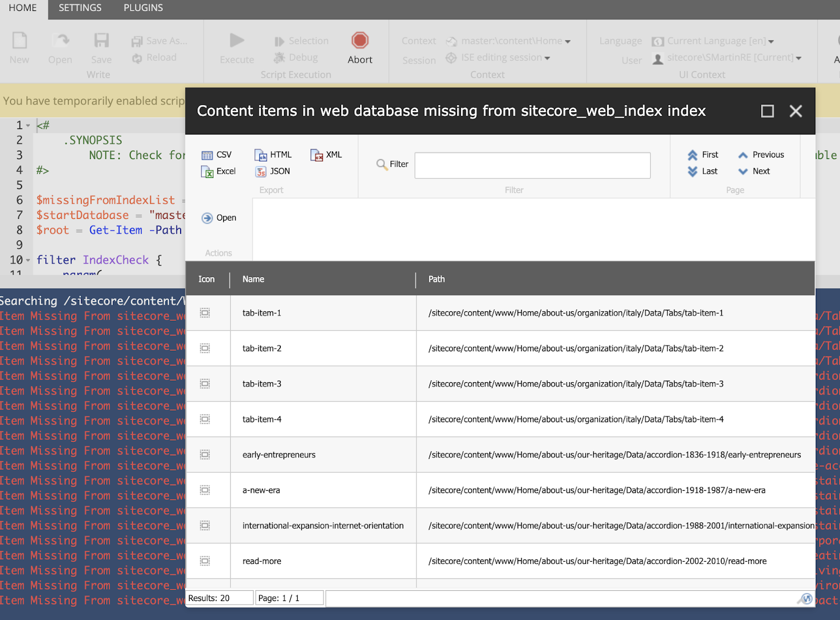Screen dimensions: 840x620
Task: Export results as JSON
Action: (x=272, y=171)
